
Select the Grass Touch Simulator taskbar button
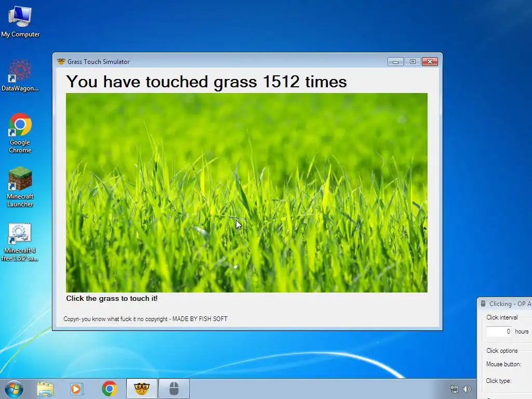coord(141,389)
